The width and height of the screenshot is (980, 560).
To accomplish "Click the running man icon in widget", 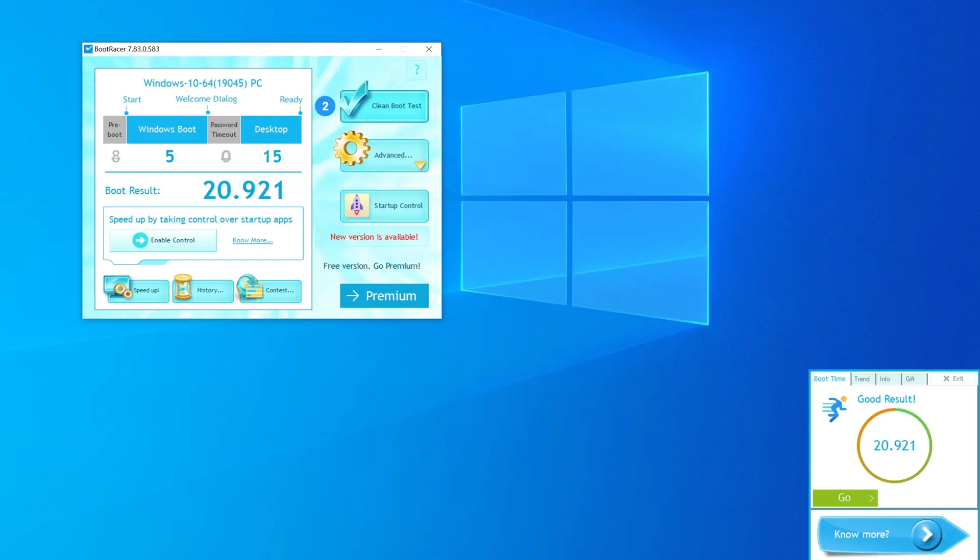I will (835, 409).
